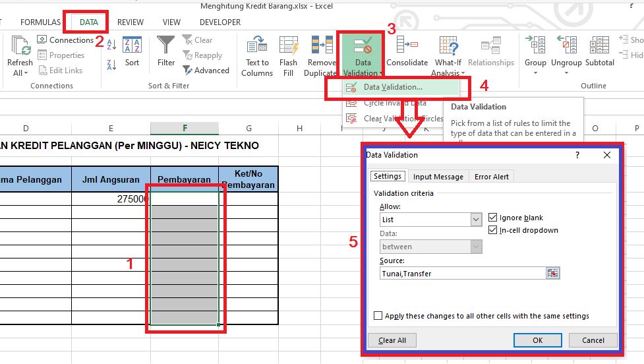Click the Pembayaran header cell
The image size is (644, 364).
tap(185, 179)
